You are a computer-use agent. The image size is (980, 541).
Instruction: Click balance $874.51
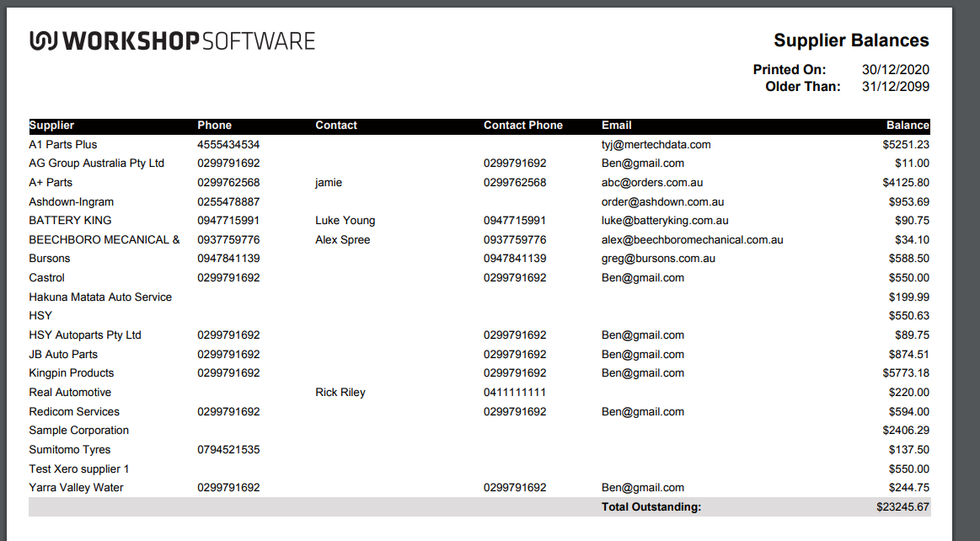[908, 354]
